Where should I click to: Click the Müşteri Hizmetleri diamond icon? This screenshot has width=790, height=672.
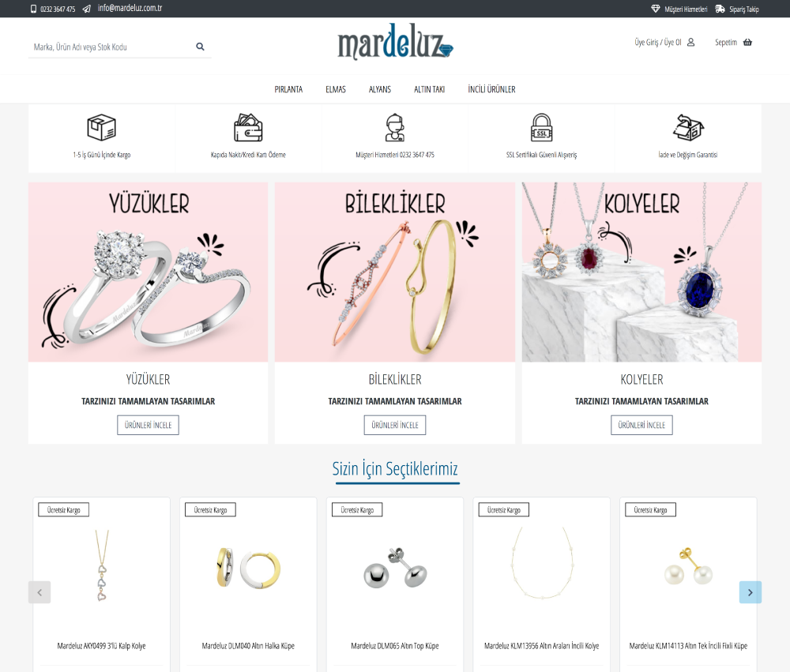656,9
